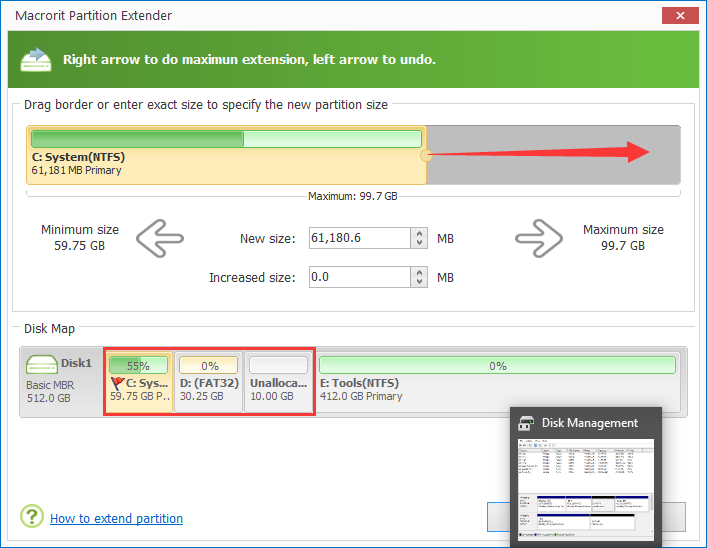
Task: Lower the Increased size value using down arrow
Action: point(421,283)
